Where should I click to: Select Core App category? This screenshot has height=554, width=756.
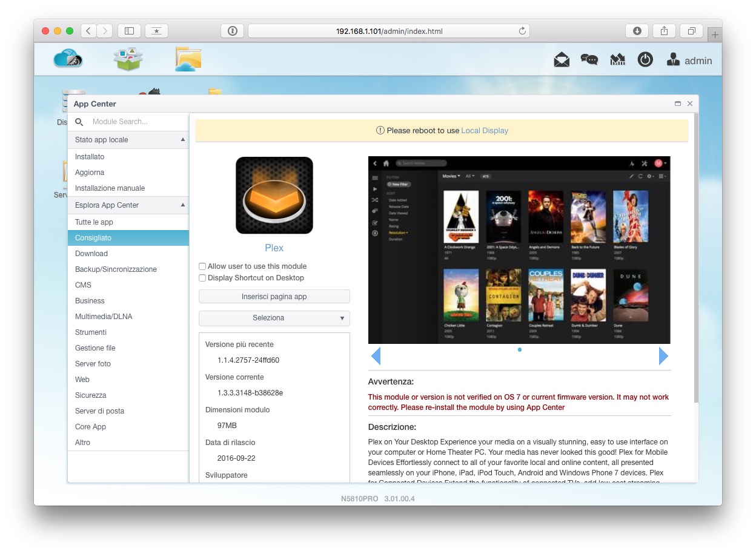(x=128, y=427)
